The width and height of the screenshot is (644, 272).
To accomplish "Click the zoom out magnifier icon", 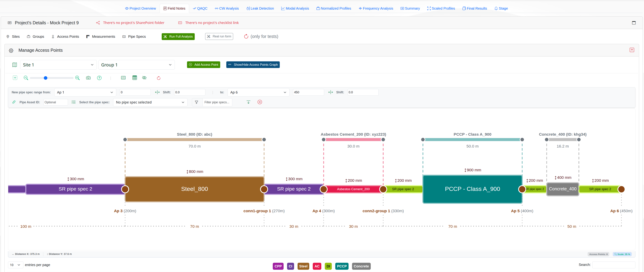I will 26,78.
